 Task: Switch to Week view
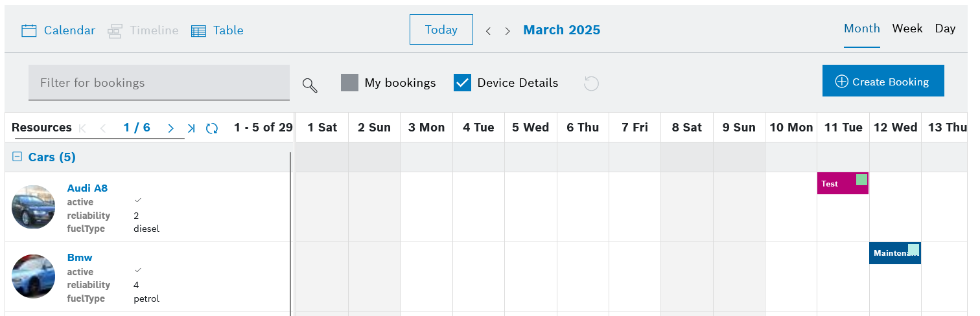pos(907,28)
